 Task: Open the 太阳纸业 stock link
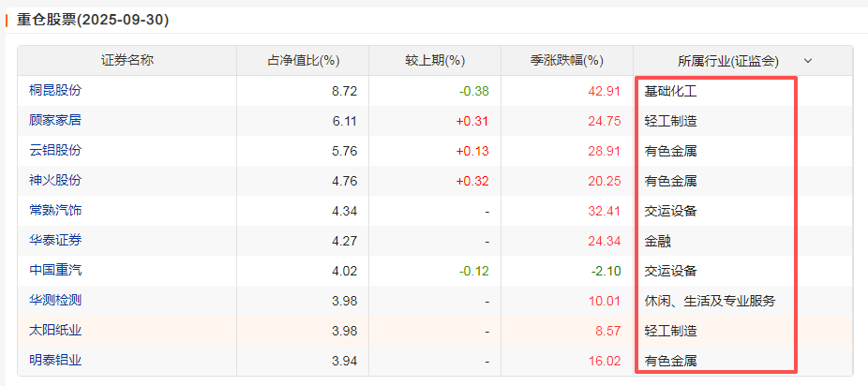pyautogui.click(x=55, y=331)
